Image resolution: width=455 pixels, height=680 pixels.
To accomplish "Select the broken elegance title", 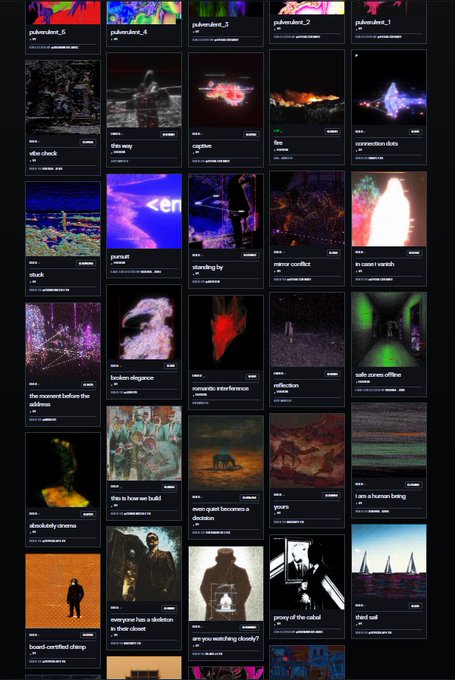I will pos(132,378).
